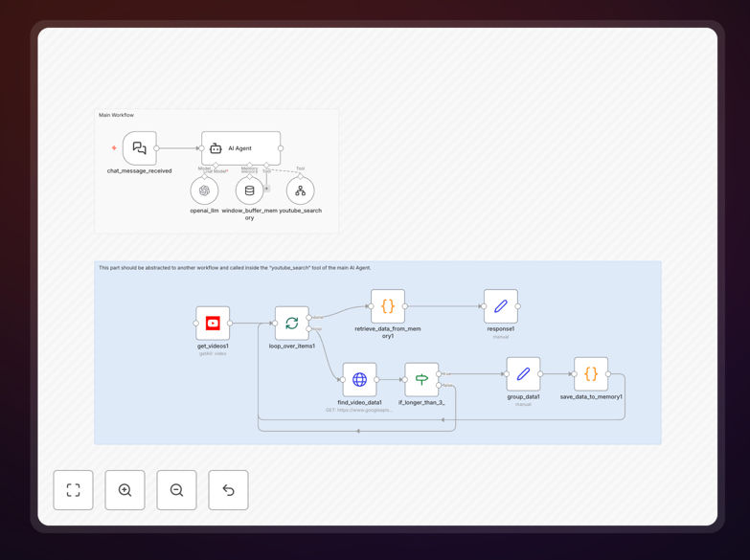Select the if_longer_than_3_ condition node
The width and height of the screenshot is (750, 560).
(x=421, y=380)
